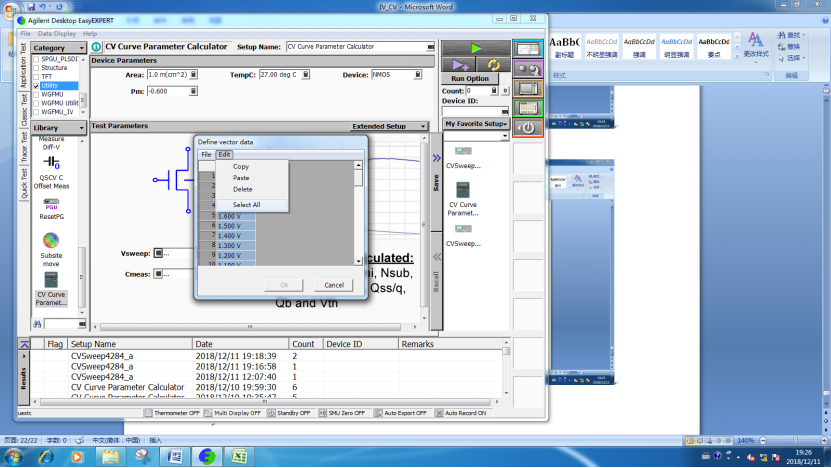The height and width of the screenshot is (468, 831).
Task: Toggle the TFT category checkbox
Action: pyautogui.click(x=36, y=77)
